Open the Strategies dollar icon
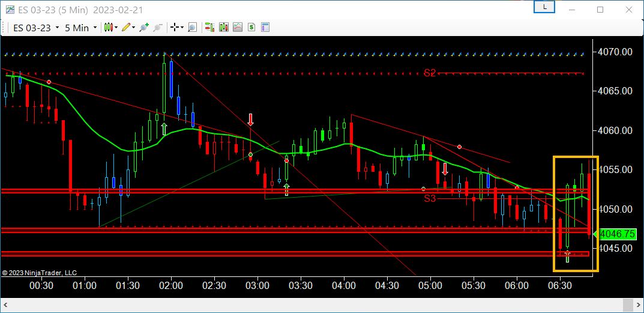644x313 pixels. (x=251, y=28)
